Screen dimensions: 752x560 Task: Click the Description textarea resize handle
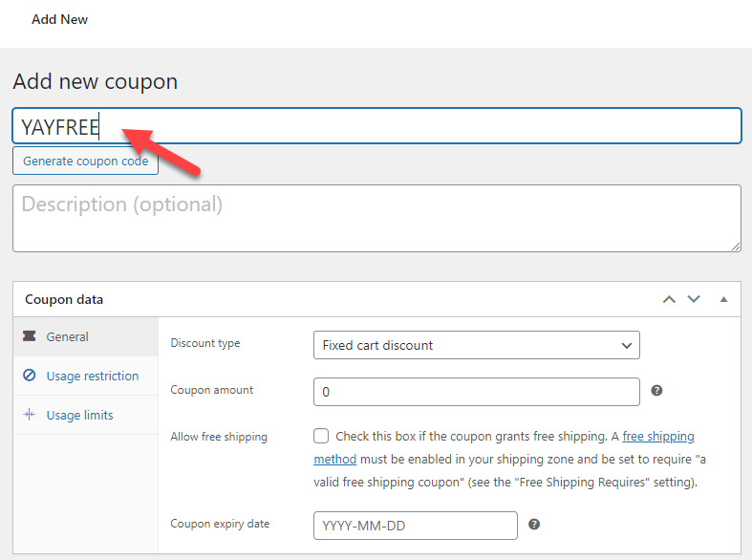736,247
